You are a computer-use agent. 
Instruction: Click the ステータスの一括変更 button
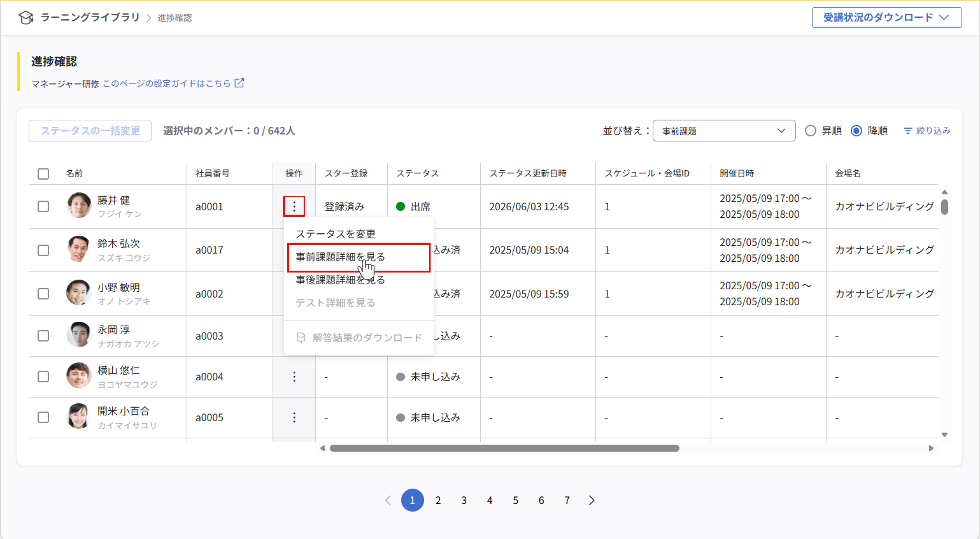pyautogui.click(x=90, y=131)
